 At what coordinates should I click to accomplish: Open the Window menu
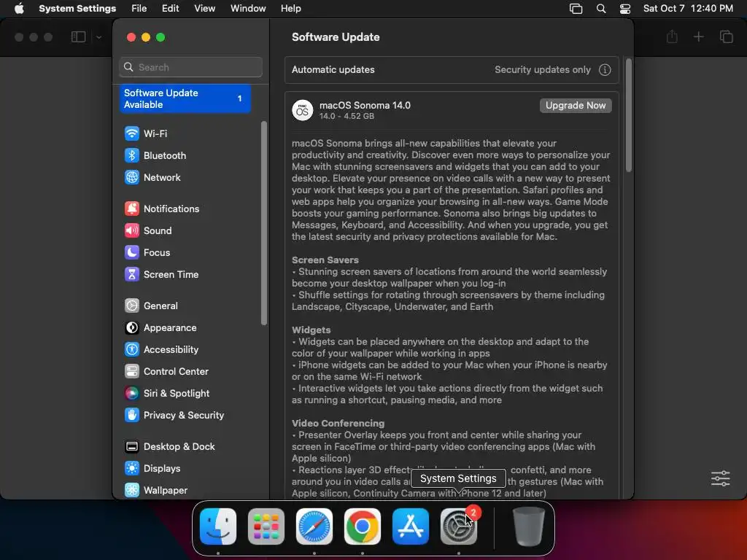248,9
